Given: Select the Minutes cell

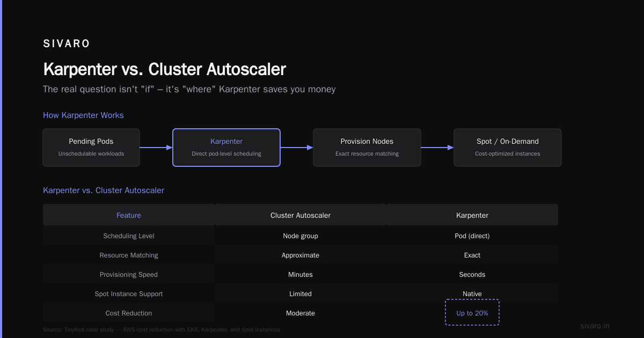Looking at the screenshot, I should pyautogui.click(x=301, y=275).
